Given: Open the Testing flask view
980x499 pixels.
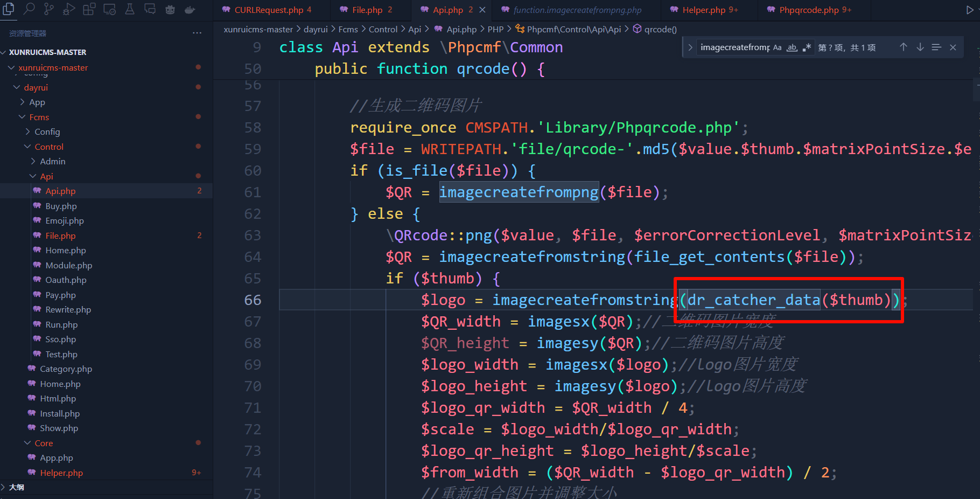Looking at the screenshot, I should tap(130, 9).
